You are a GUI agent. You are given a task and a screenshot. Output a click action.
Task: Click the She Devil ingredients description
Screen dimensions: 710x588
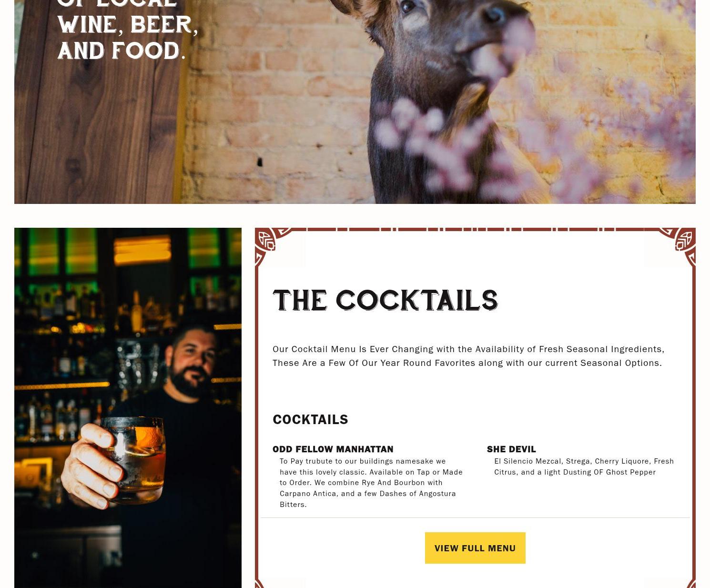point(584,466)
